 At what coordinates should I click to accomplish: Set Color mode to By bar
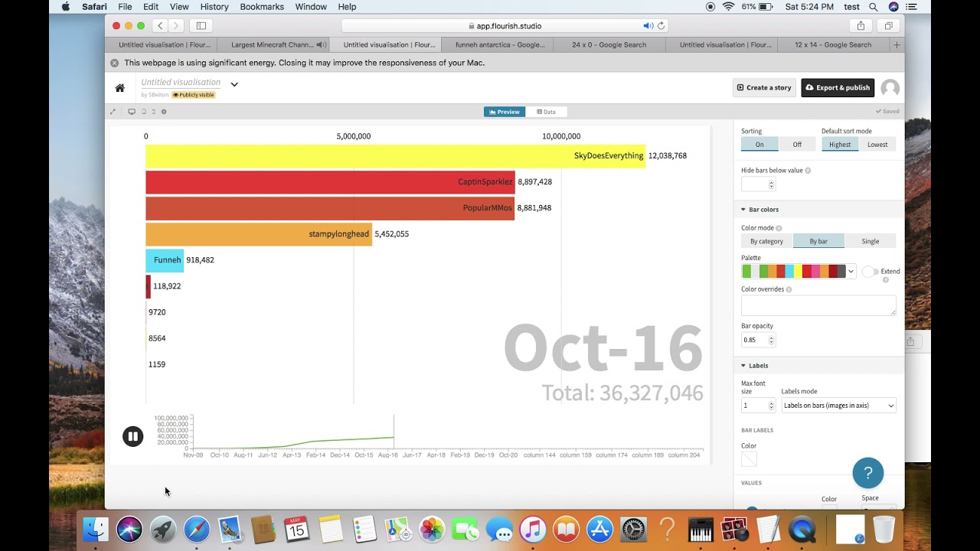point(818,241)
